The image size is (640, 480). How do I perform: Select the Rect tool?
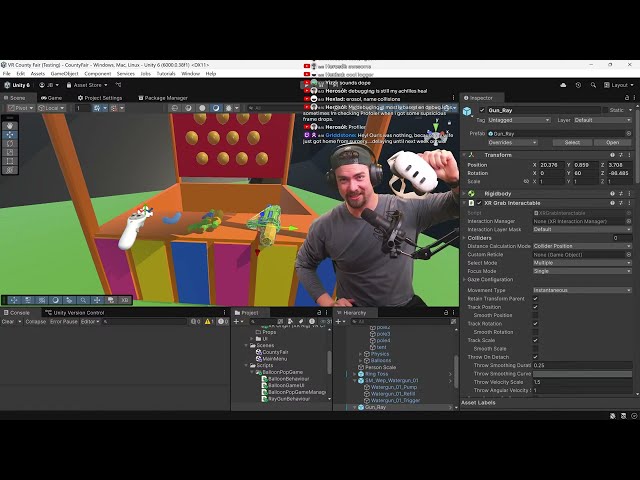(10, 161)
